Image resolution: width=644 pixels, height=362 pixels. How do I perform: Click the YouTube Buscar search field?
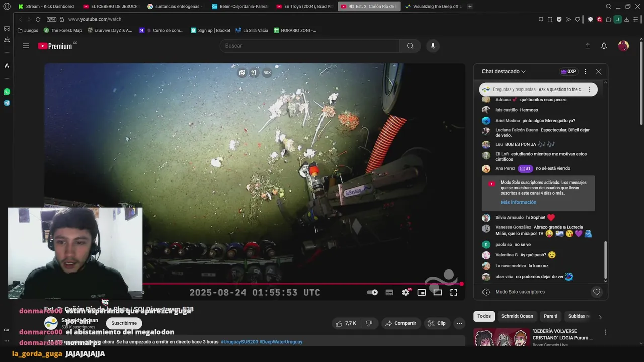(309, 46)
